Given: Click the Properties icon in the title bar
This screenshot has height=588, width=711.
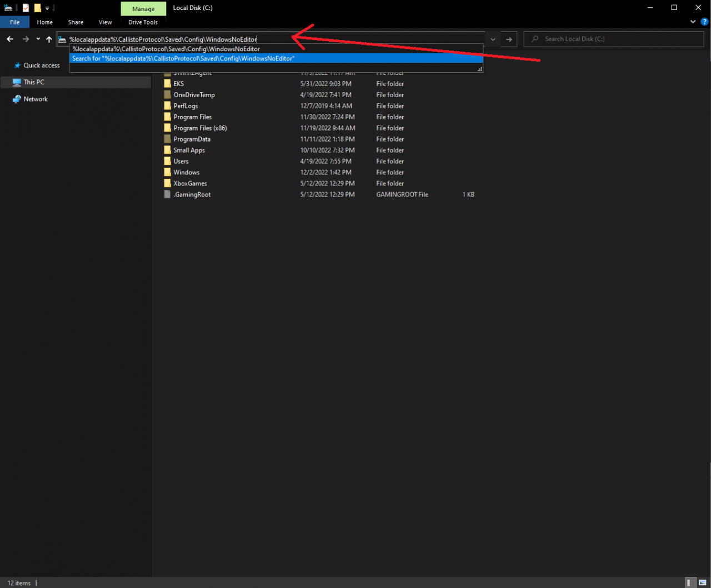Looking at the screenshot, I should (x=26, y=8).
